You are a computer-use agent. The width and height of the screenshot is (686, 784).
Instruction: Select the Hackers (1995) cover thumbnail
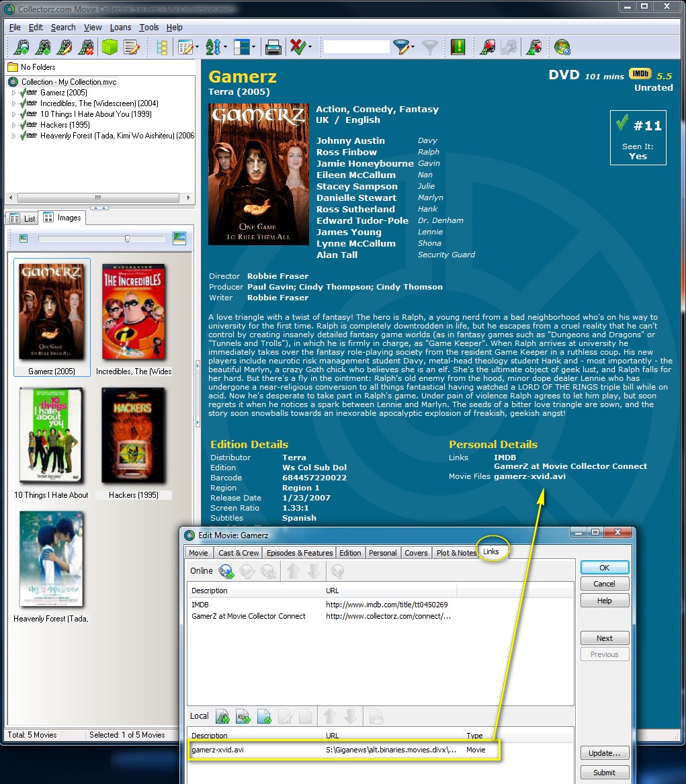pyautogui.click(x=133, y=435)
